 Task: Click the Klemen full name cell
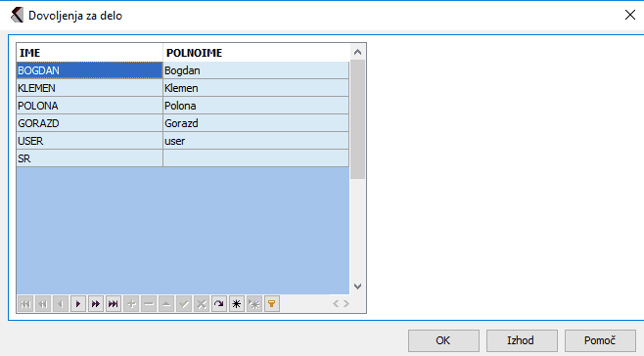(x=255, y=88)
